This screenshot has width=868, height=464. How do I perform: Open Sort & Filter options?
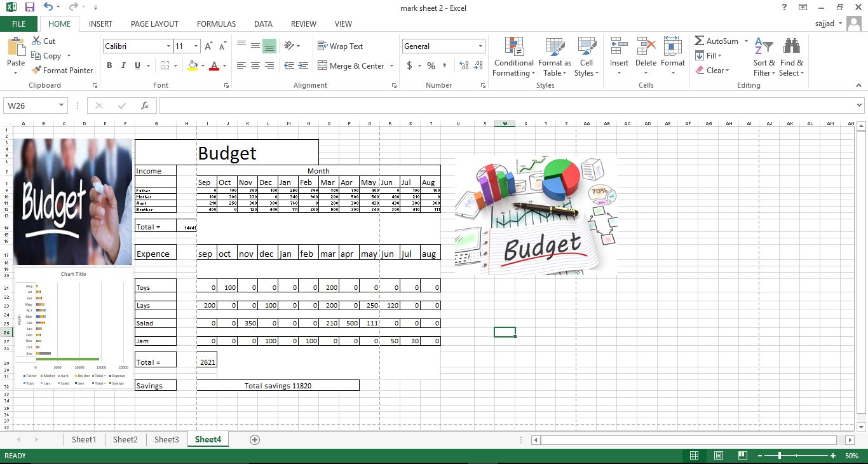(x=764, y=57)
